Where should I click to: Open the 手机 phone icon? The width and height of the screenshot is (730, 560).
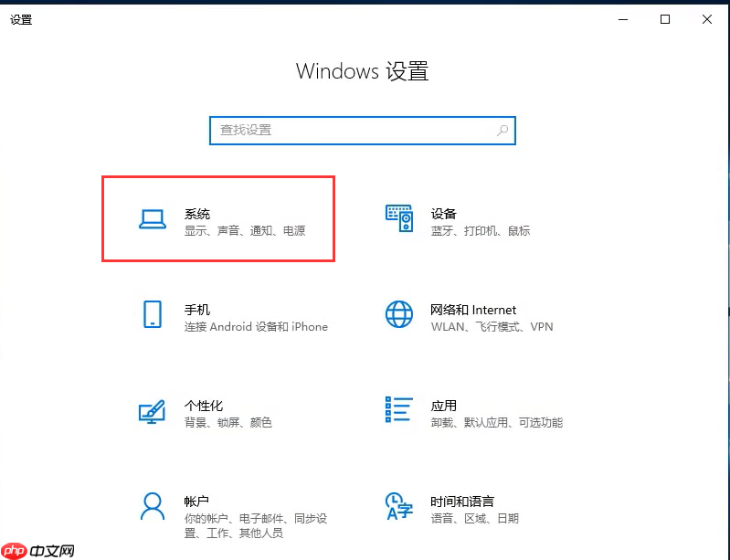[x=153, y=314]
